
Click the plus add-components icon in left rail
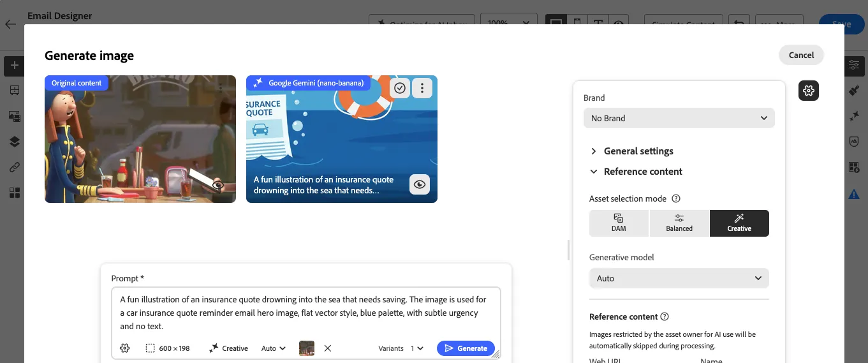(x=14, y=66)
